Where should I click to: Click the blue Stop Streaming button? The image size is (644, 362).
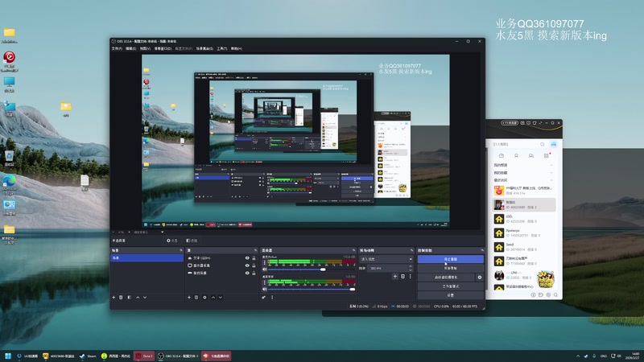451,259
